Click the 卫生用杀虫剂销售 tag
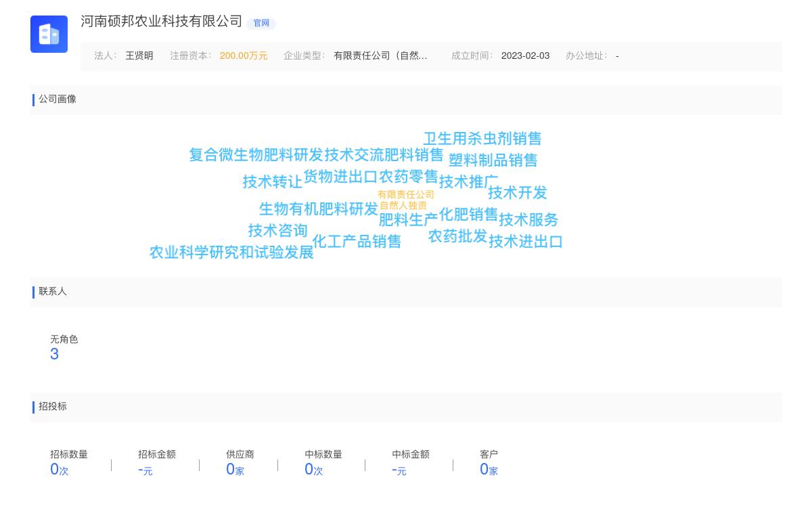This screenshot has height=509, width=812. click(x=482, y=139)
